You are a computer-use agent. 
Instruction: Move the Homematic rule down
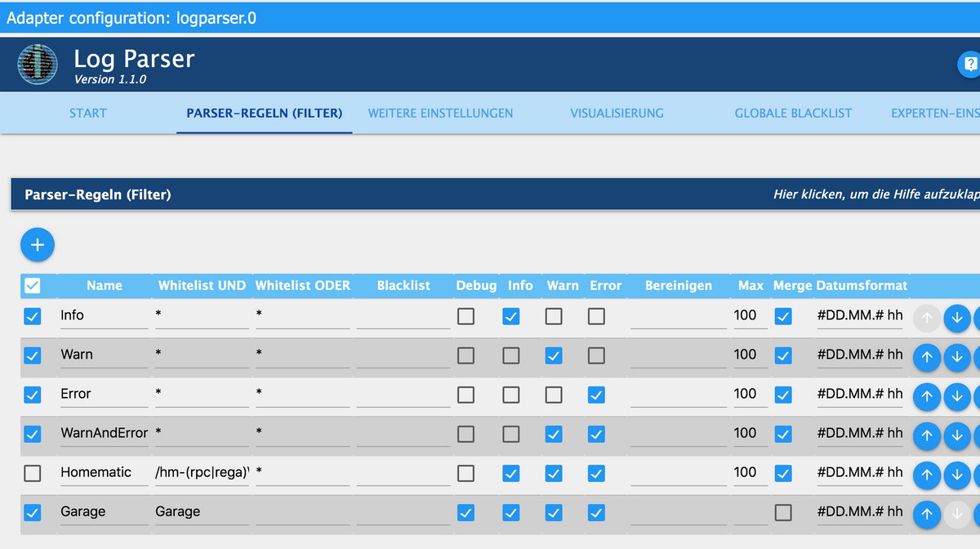(957, 475)
